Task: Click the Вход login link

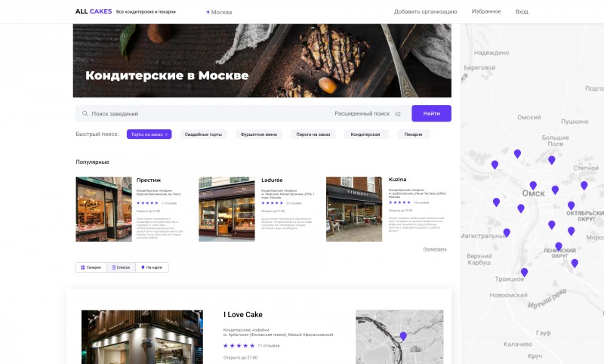Action: (522, 11)
